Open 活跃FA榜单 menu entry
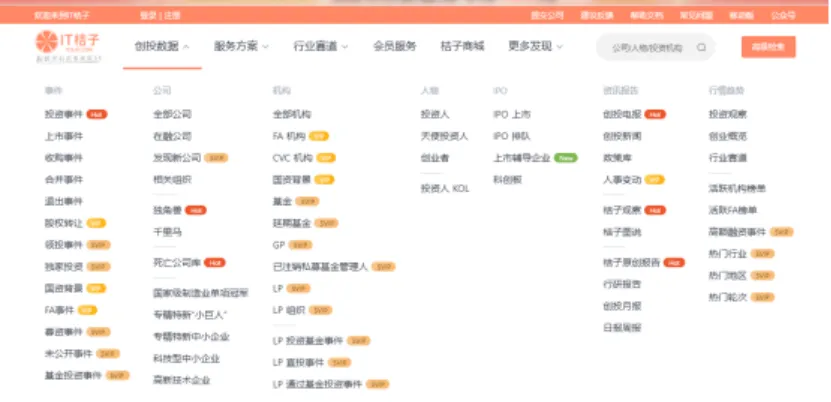831x402 pixels. click(733, 210)
